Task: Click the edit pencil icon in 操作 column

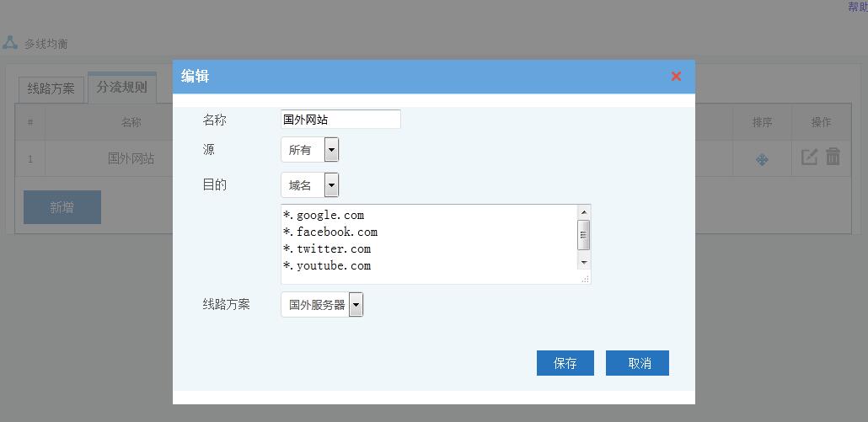Action: pos(809,157)
